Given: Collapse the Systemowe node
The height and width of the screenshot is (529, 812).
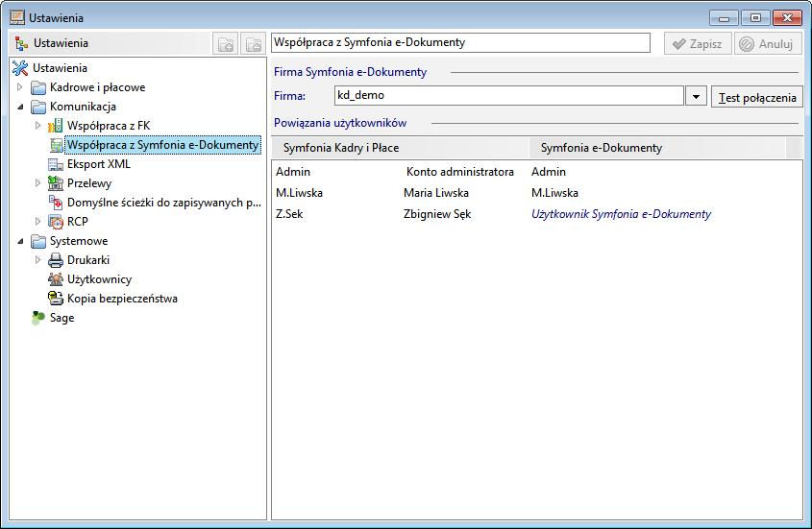Looking at the screenshot, I should click(x=20, y=241).
